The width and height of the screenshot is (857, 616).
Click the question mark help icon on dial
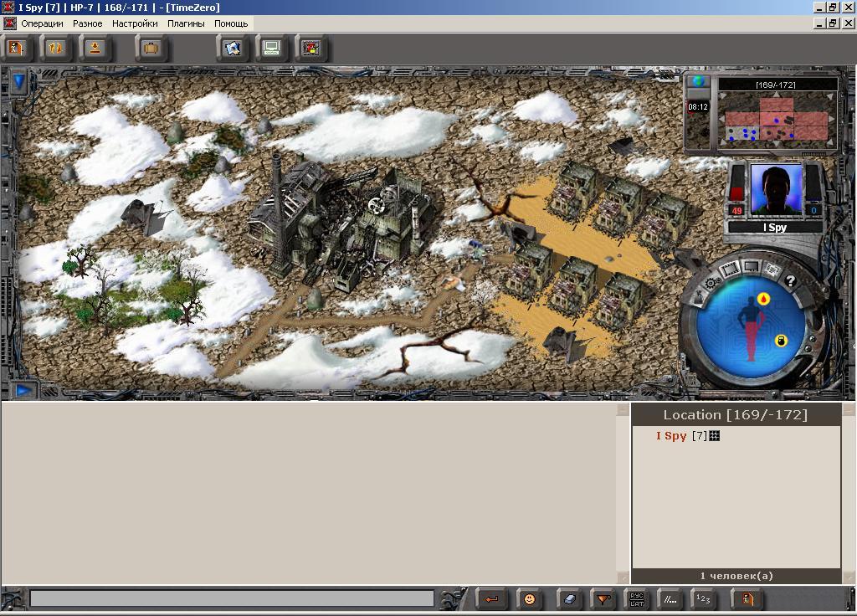(790, 281)
